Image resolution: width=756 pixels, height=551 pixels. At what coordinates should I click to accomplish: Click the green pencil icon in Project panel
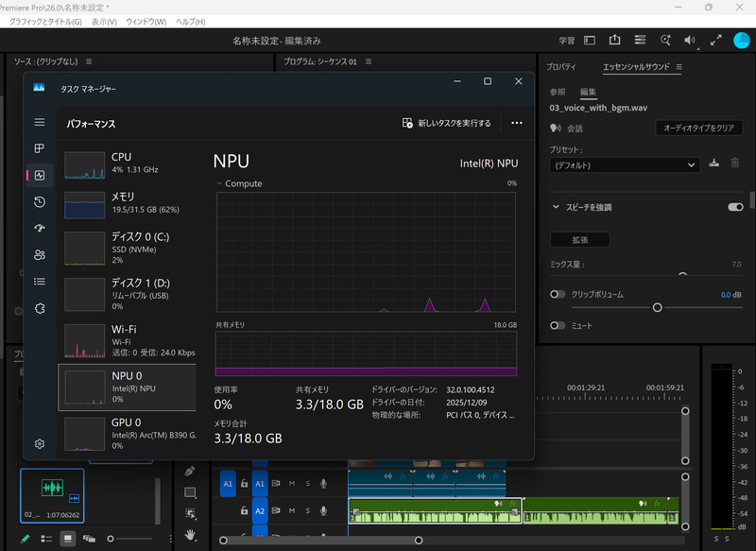click(x=26, y=539)
